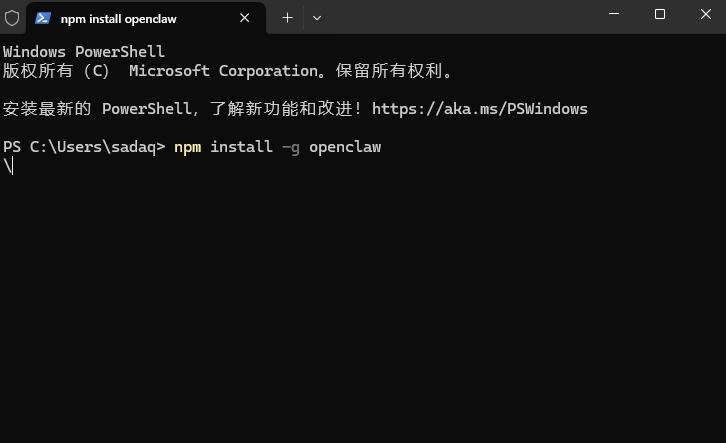Click the spinner character below the prompt

coord(8,166)
